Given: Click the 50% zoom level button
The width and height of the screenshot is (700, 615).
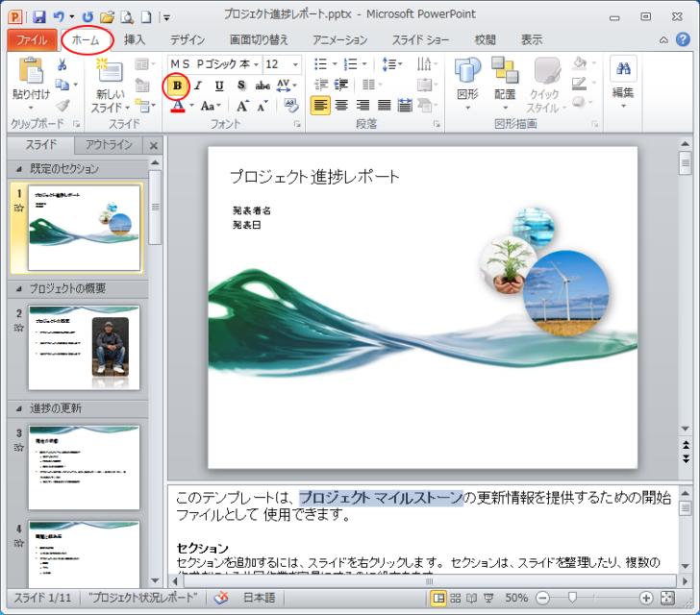Looking at the screenshot, I should 516,598.
